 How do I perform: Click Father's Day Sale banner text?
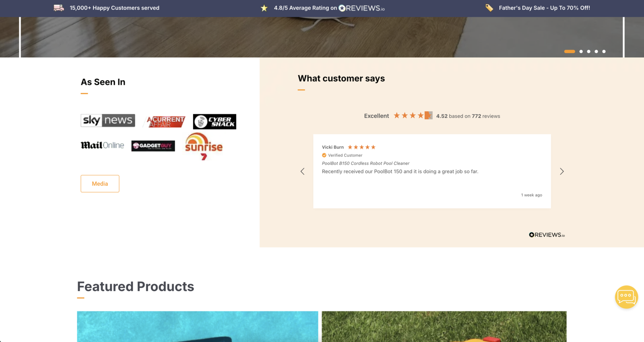tap(544, 8)
